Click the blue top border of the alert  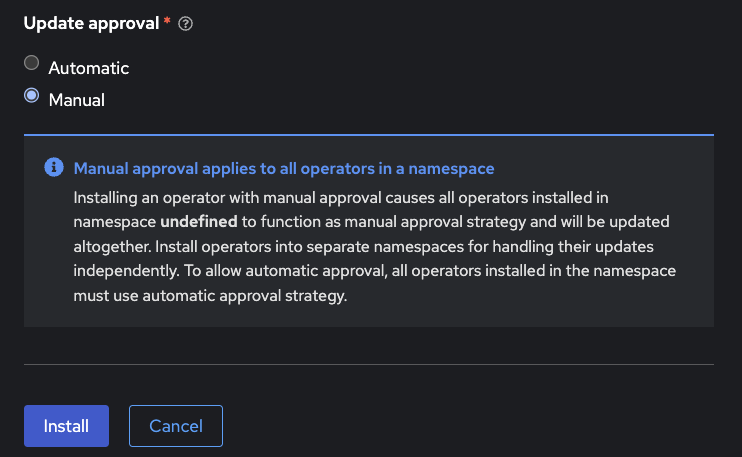coord(368,134)
